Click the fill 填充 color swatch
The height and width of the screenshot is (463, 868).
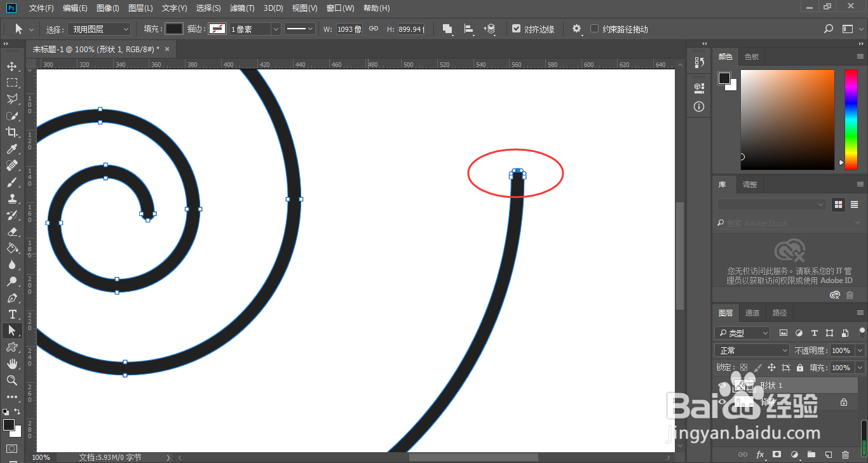click(174, 29)
